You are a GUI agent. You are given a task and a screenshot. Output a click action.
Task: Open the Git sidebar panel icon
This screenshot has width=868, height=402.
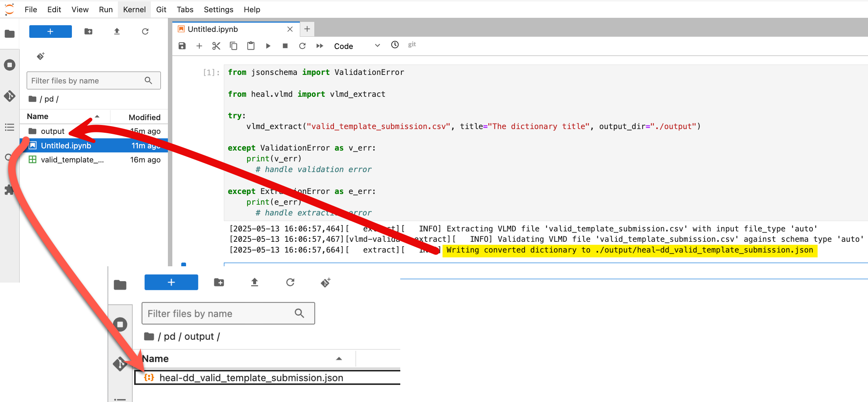click(10, 96)
